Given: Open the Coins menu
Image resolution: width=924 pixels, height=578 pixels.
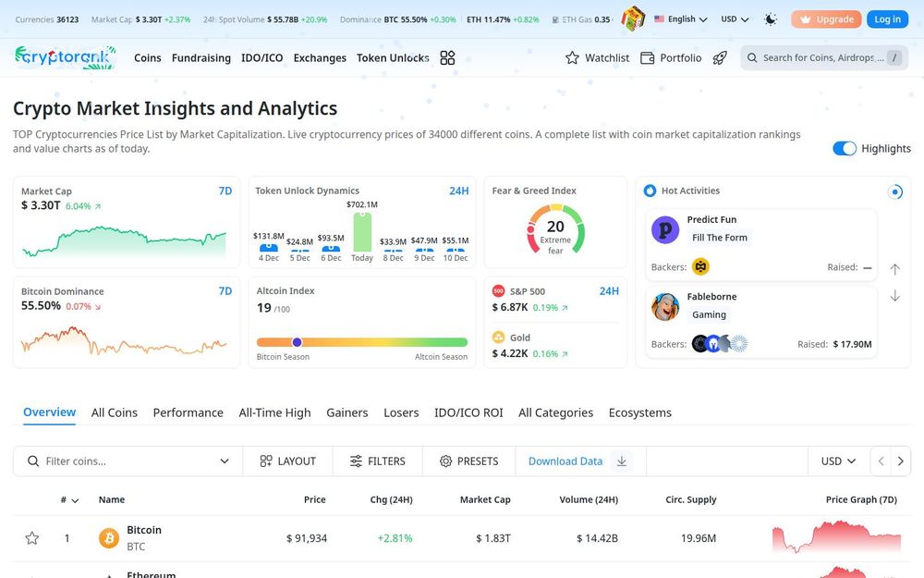Looking at the screenshot, I should click(147, 57).
